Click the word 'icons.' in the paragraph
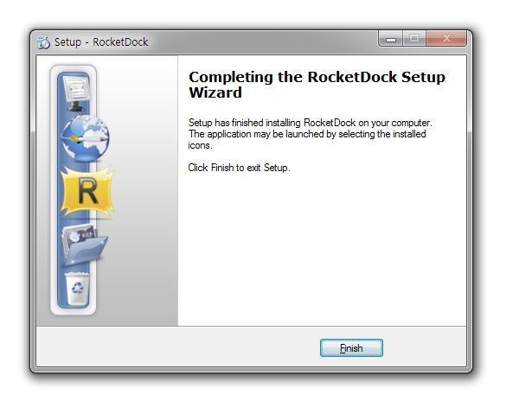 tap(200, 145)
